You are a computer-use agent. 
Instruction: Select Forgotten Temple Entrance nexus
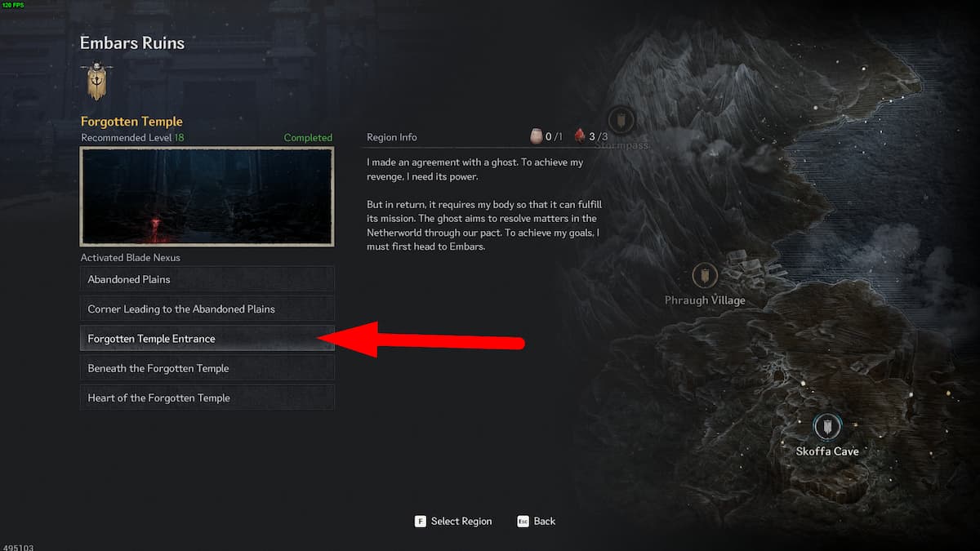[x=207, y=338]
